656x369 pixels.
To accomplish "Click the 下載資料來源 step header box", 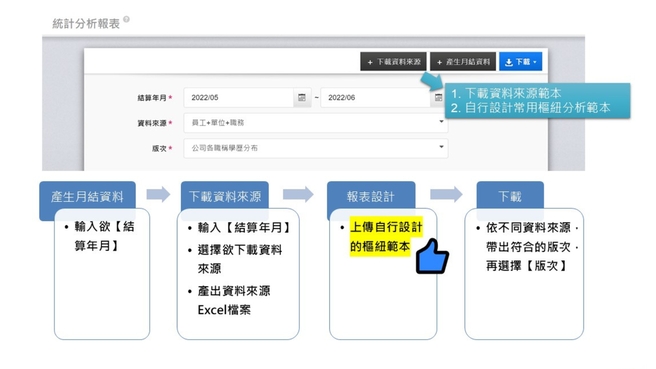I will click(225, 196).
